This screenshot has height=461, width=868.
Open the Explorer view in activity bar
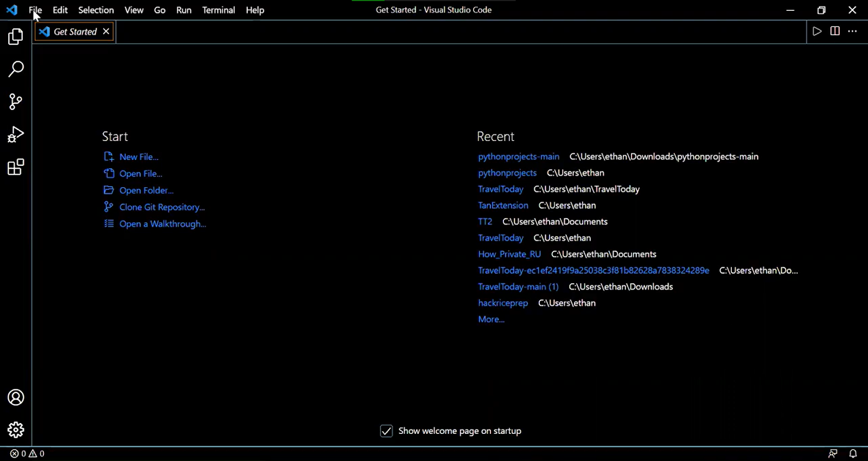tap(16, 37)
